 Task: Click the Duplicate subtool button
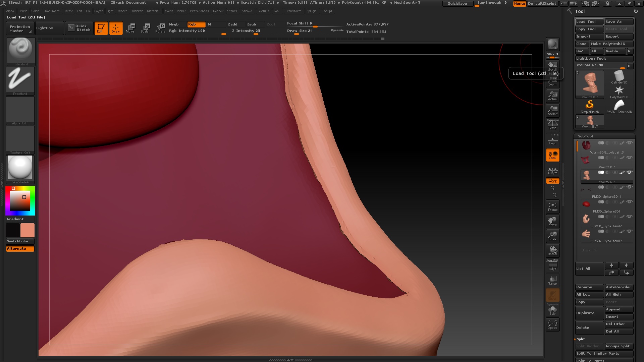pos(589,313)
